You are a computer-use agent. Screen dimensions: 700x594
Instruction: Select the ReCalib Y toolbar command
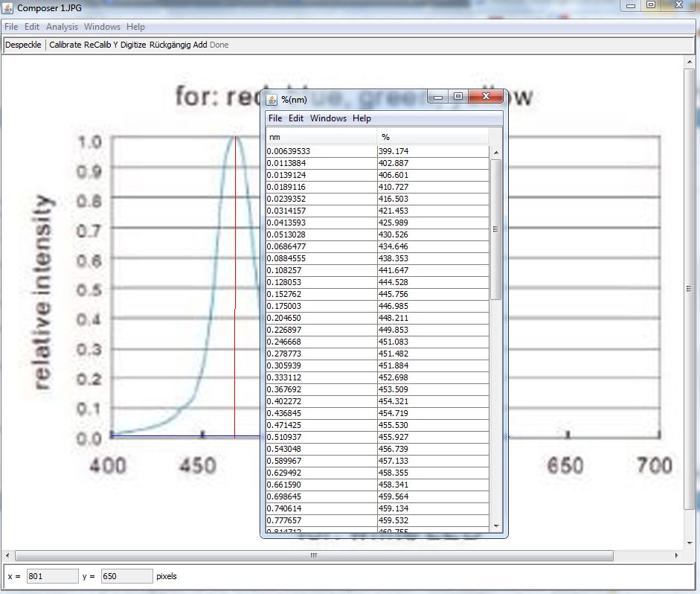[x=101, y=45]
